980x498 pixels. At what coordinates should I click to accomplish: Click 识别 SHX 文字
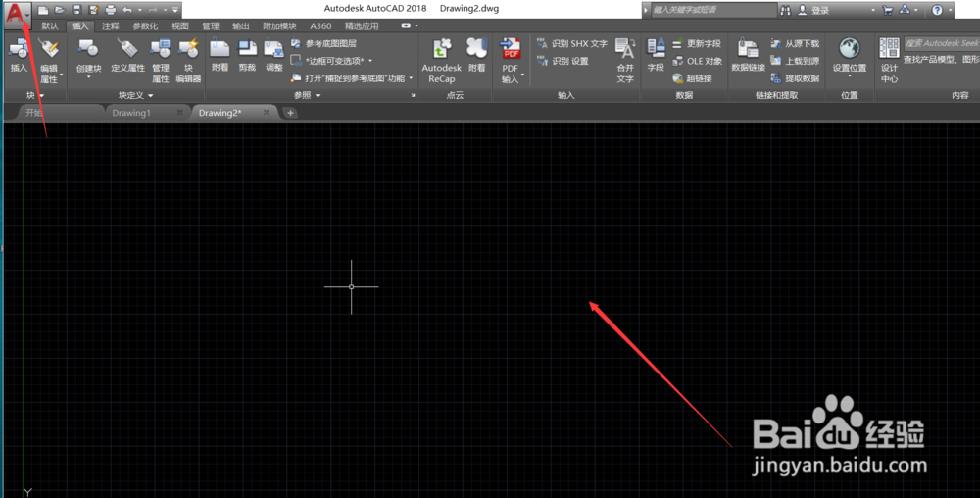point(572,44)
